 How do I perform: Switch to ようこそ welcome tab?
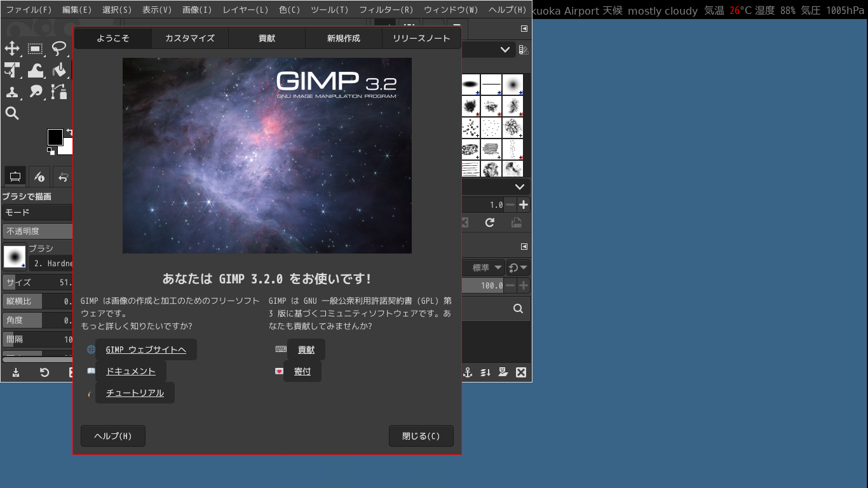(x=113, y=38)
